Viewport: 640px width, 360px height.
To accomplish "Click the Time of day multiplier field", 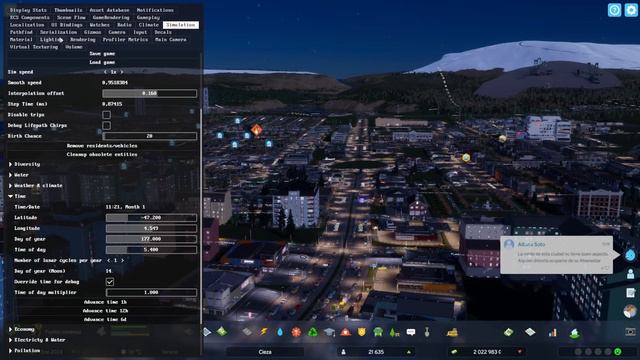I will (151, 292).
